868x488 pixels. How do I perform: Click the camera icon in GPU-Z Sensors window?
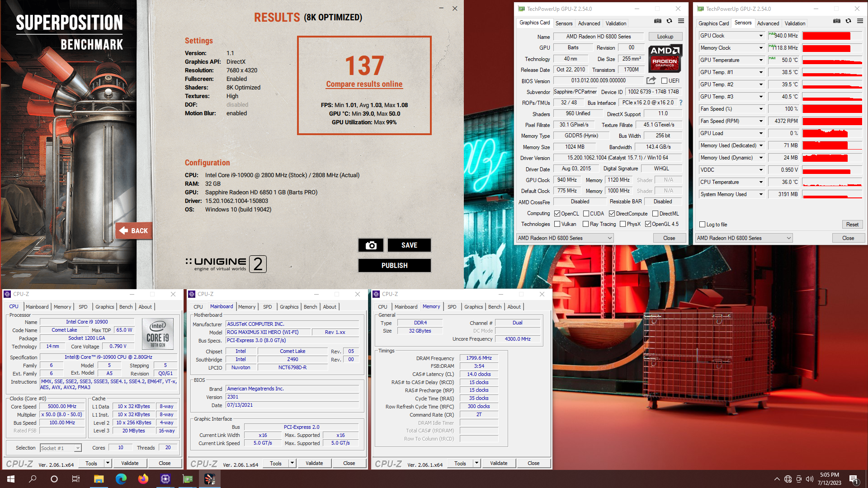click(x=837, y=21)
